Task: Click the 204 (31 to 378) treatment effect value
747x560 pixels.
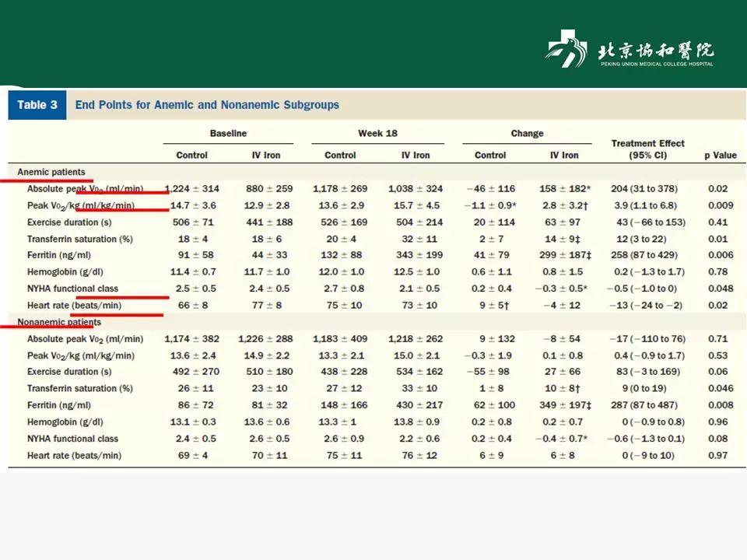Action: [644, 188]
